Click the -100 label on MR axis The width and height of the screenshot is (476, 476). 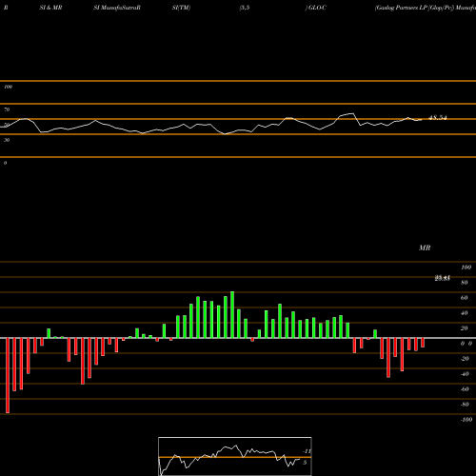(x=466, y=420)
